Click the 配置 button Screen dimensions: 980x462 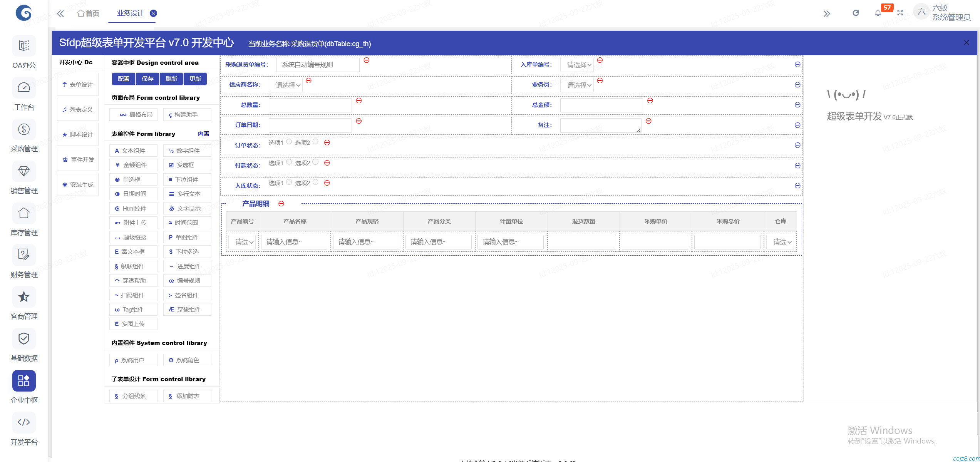point(124,79)
